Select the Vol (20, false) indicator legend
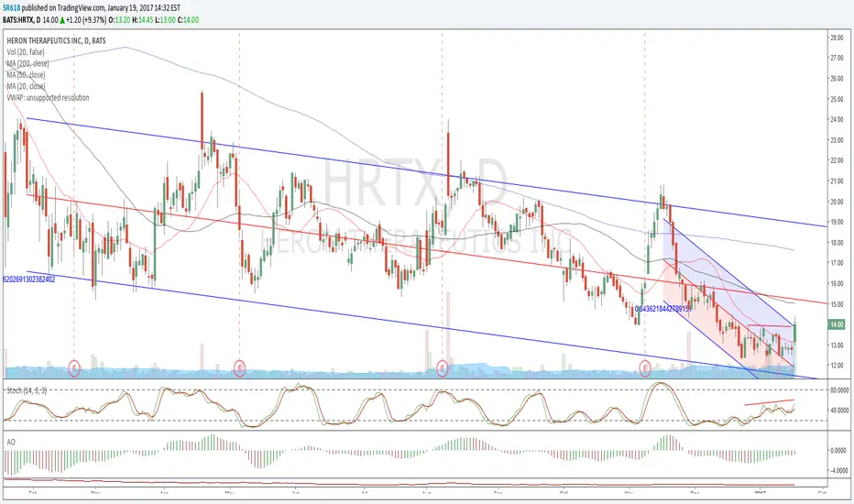 pyautogui.click(x=26, y=52)
